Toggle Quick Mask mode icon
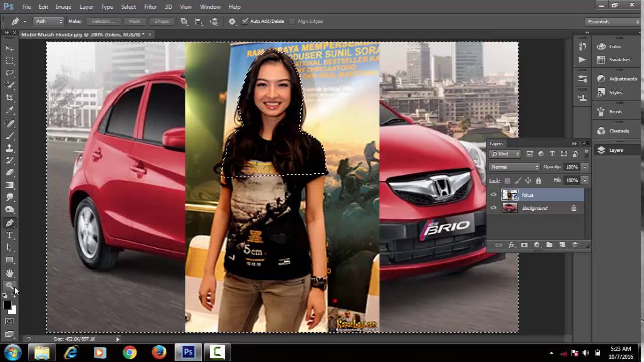Viewport: 644px width, 362px height. [x=9, y=321]
